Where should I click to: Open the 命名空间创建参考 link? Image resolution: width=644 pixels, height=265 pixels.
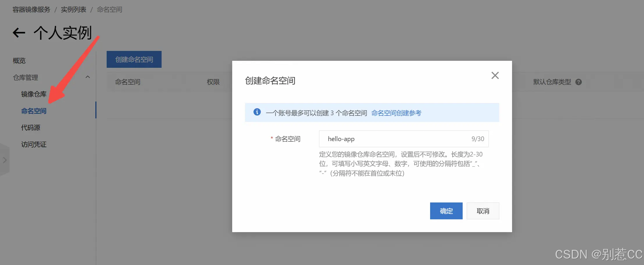(x=396, y=113)
